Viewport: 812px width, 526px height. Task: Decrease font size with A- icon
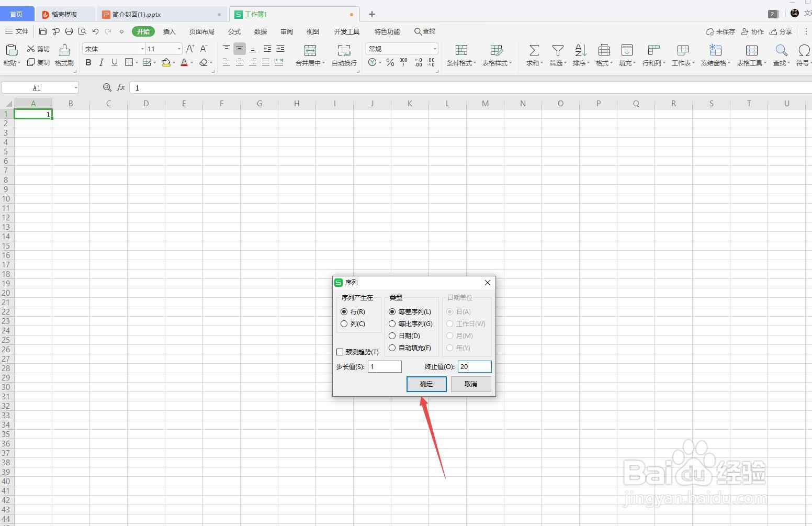coord(204,49)
